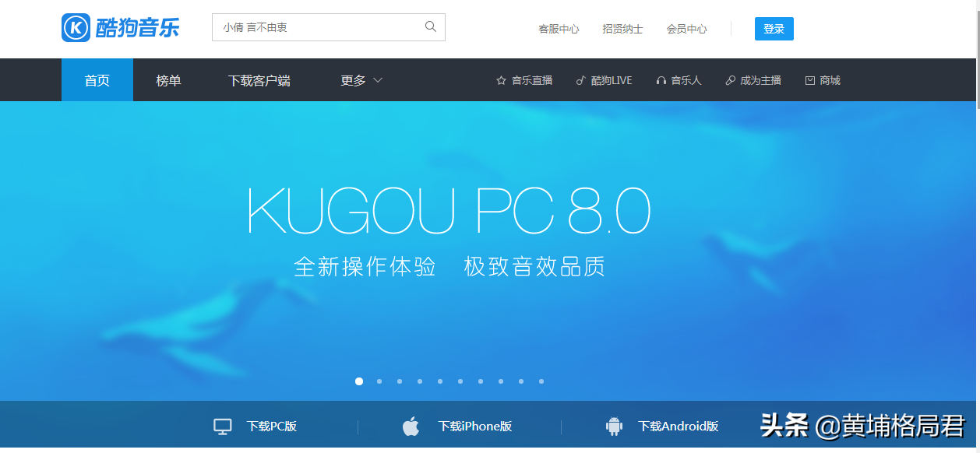Click the search magnifier icon
The height and width of the screenshot is (453, 980).
[431, 27]
